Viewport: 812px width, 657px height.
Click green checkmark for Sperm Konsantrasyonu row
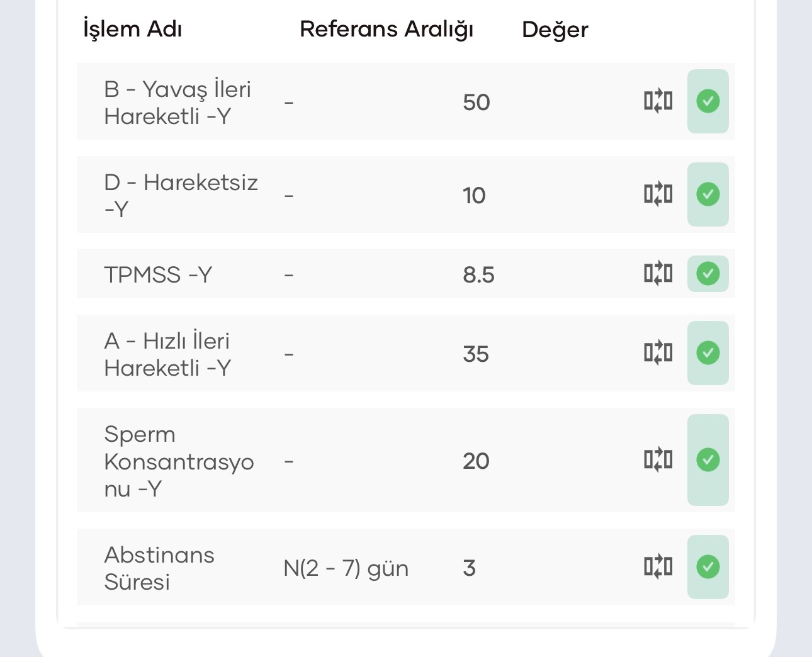pyautogui.click(x=708, y=460)
